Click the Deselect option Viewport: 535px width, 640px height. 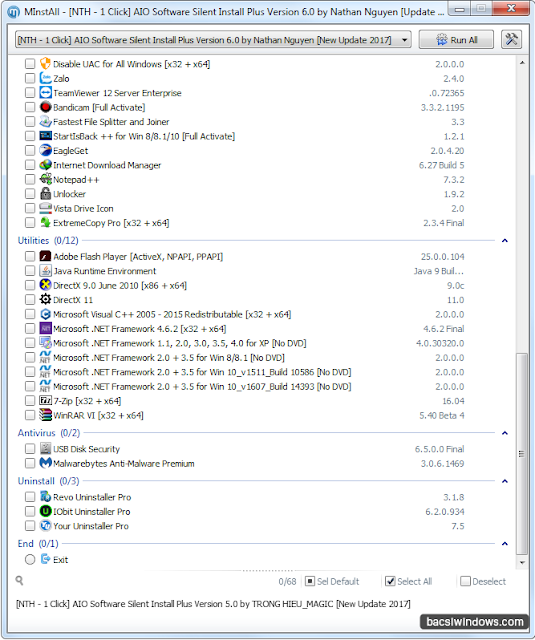pyautogui.click(x=483, y=581)
